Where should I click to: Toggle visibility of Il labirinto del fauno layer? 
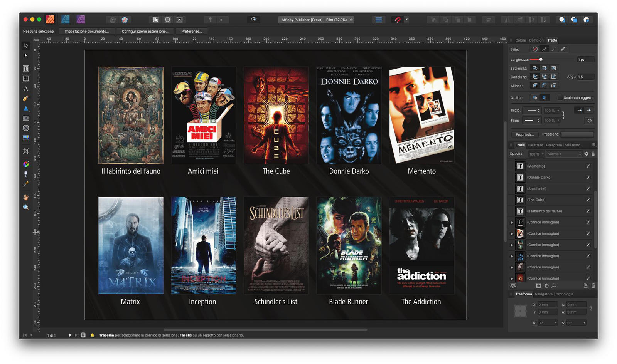588,211
